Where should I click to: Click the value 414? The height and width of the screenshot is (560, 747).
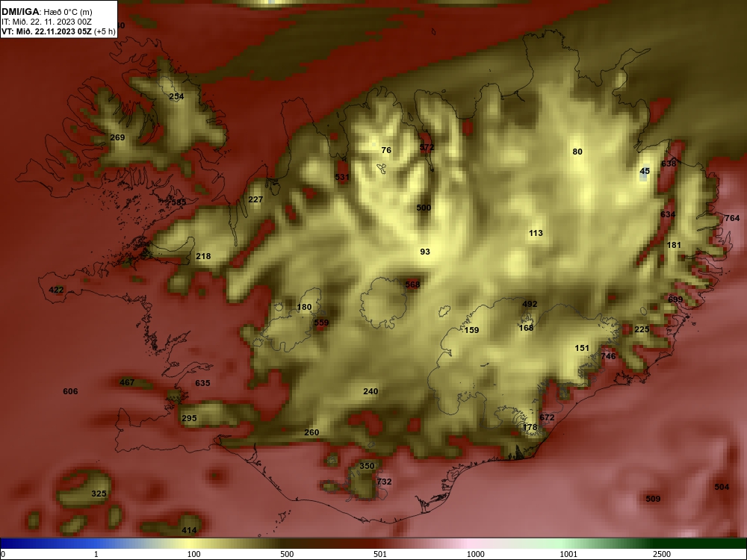coord(189,530)
